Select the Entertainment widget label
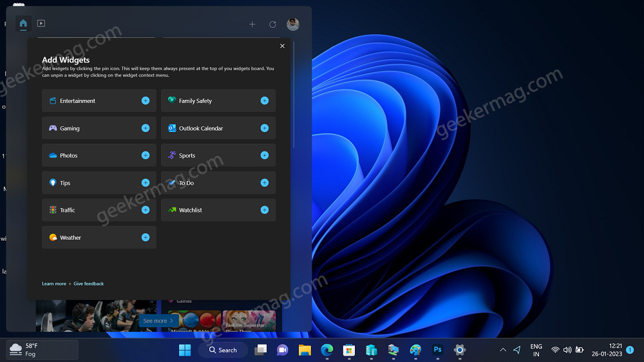This screenshot has height=362, width=644. pos(77,100)
